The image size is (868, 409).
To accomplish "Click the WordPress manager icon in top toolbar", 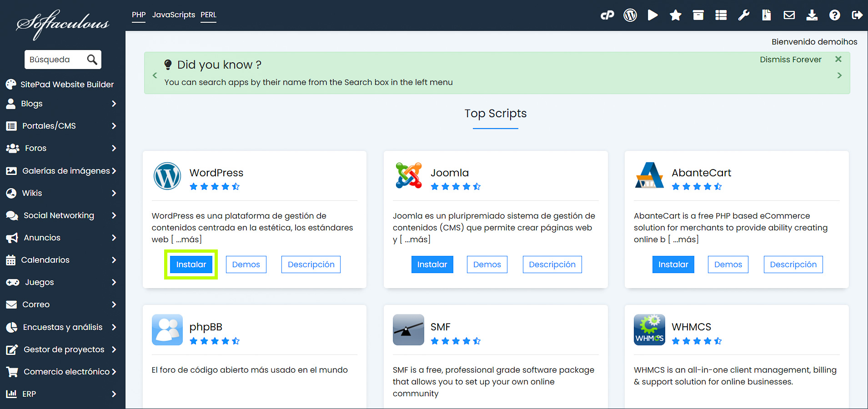I will [630, 15].
